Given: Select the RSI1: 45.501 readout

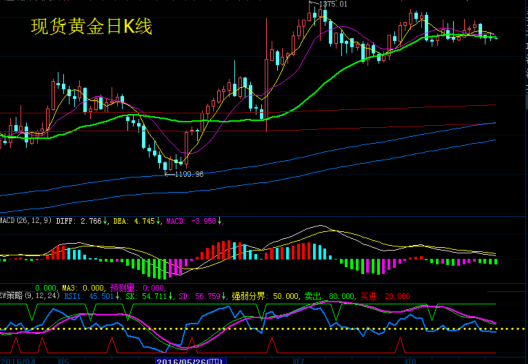Looking at the screenshot, I should [x=89, y=296].
